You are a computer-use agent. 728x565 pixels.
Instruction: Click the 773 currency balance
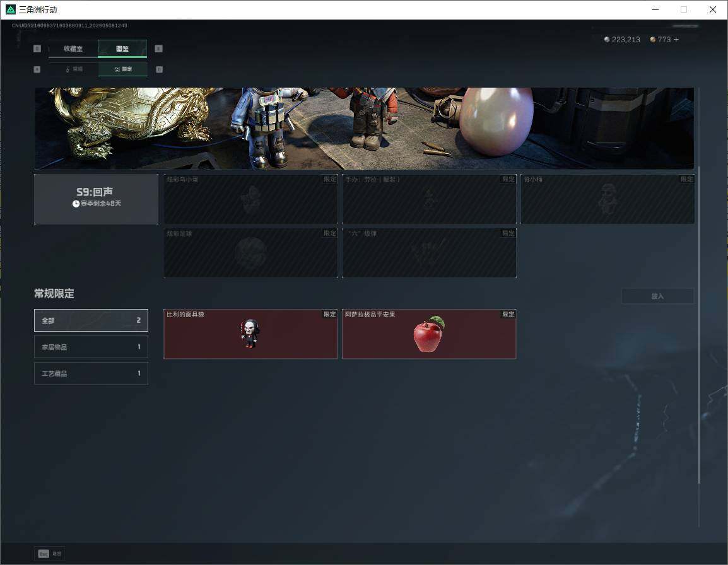pos(664,40)
